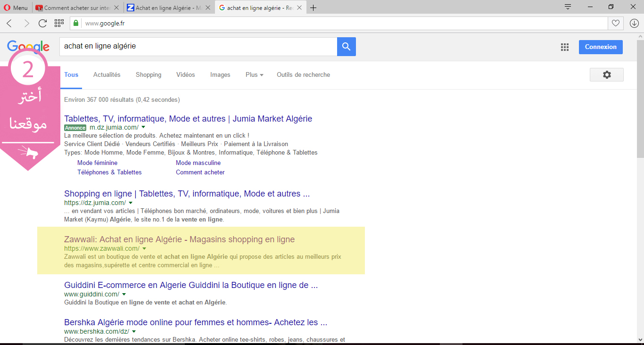The height and width of the screenshot is (345, 644).
Task: Open 'Mode féminine' sitelink
Action: click(97, 163)
